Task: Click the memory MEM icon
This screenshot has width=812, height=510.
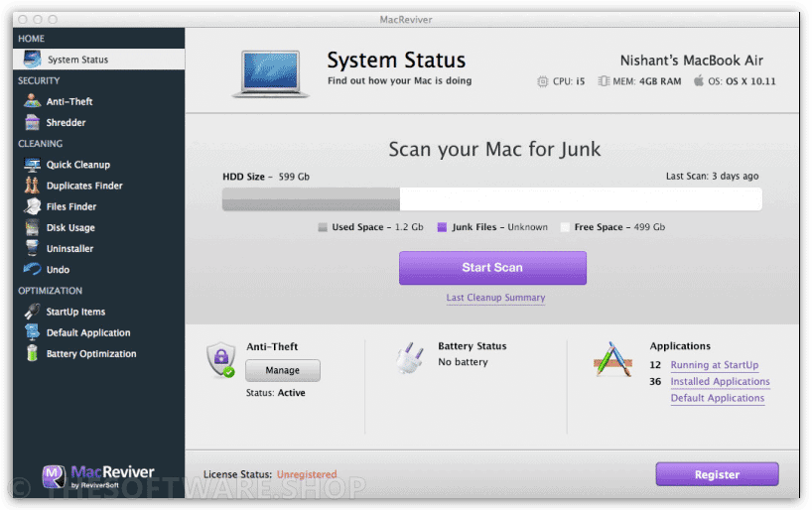Action: [604, 81]
